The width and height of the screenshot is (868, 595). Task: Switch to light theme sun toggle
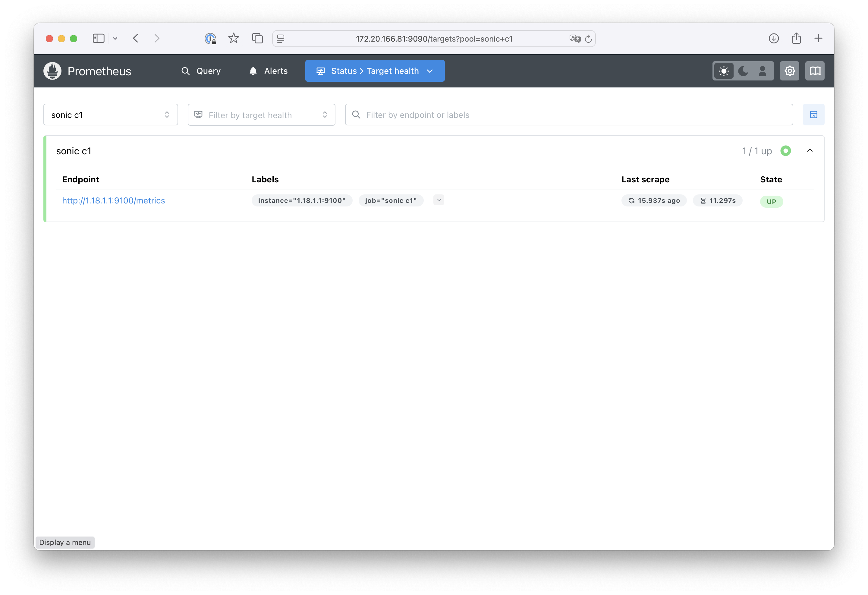724,71
